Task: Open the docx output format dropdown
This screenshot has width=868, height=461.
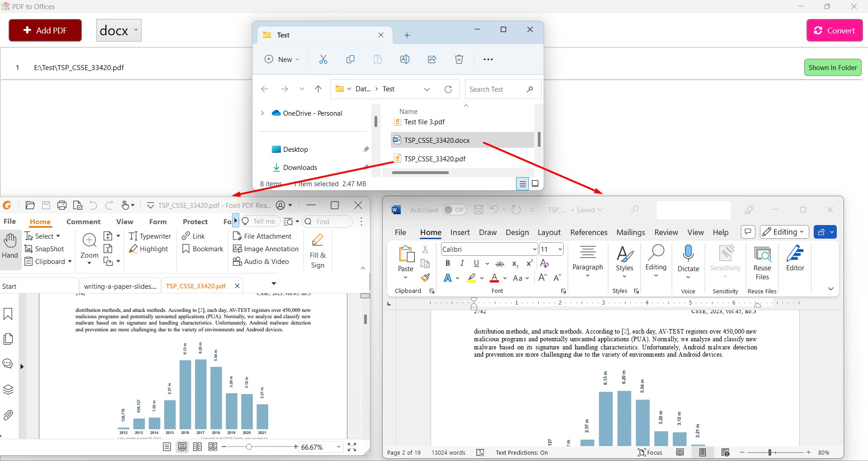Action: [x=119, y=30]
